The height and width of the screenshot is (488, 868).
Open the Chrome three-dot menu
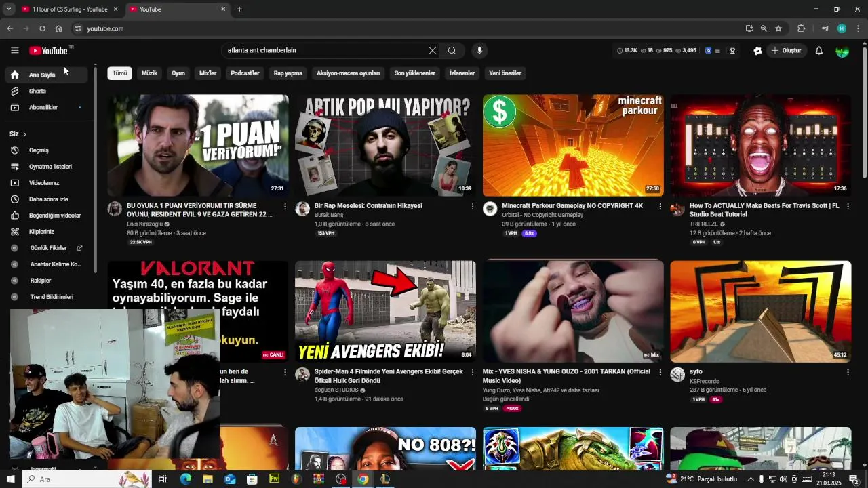tap(858, 28)
